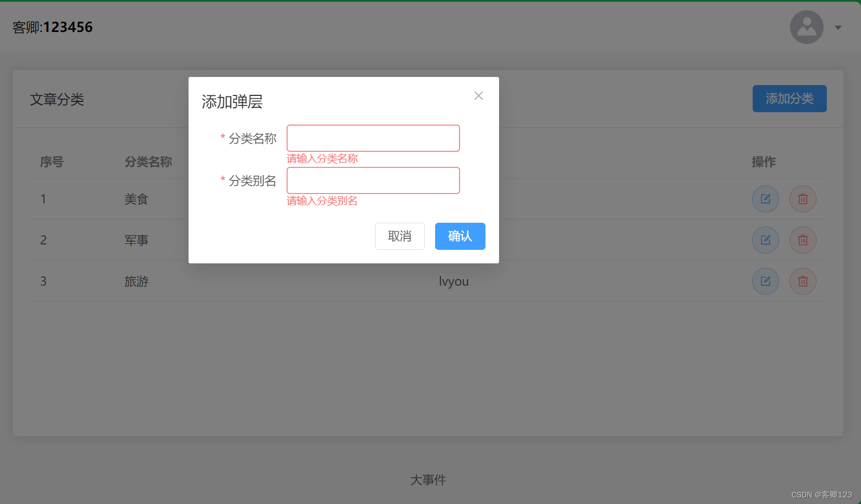Close the 添加弹层 dialog with the X
861x504 pixels.
tap(478, 96)
